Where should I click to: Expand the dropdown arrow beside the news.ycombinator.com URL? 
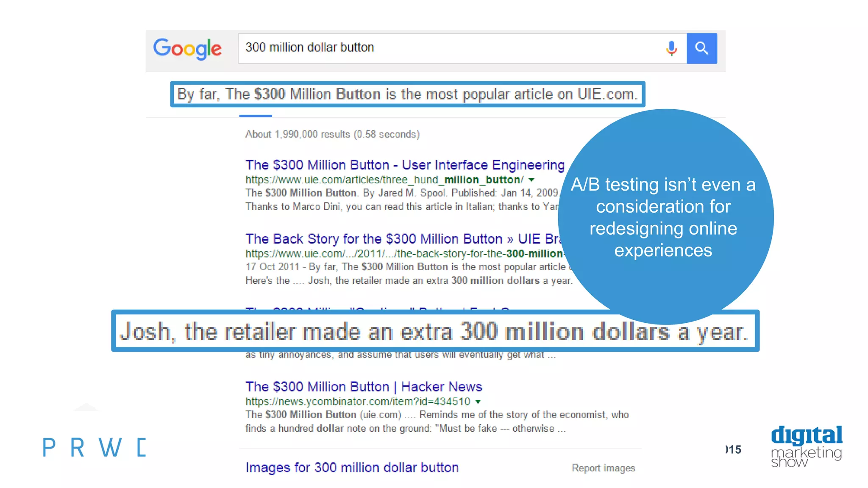478,402
